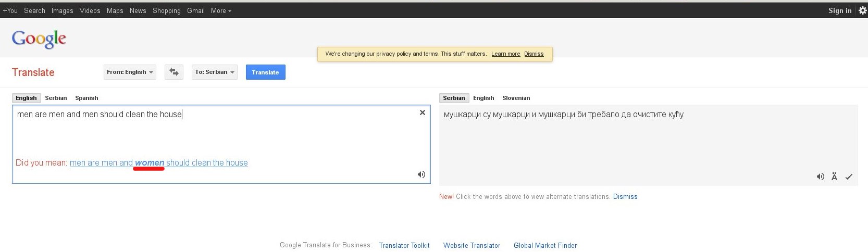Rate translation with checkmark icon
This screenshot has height=252, width=868.
point(849,177)
